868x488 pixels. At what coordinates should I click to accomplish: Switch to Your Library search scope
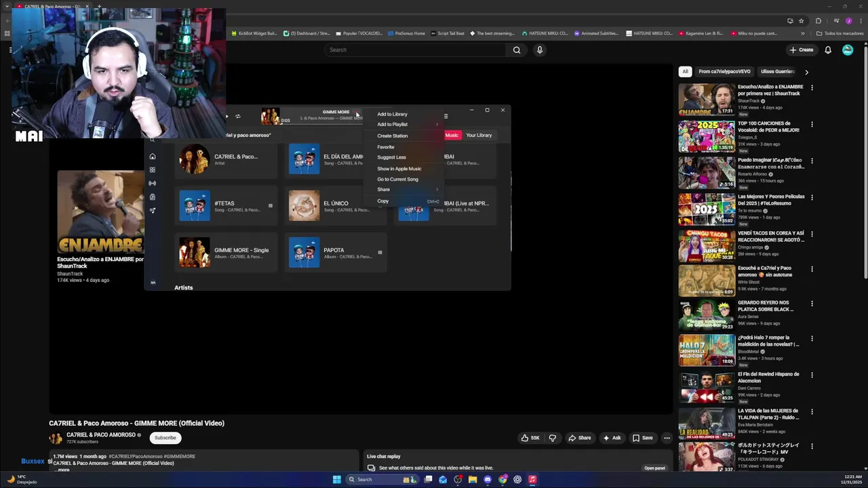coord(479,135)
